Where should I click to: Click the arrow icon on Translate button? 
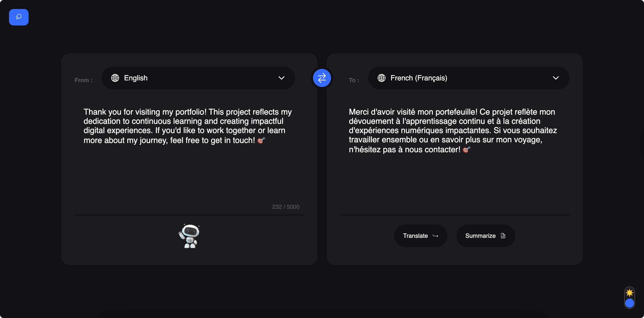pos(435,236)
